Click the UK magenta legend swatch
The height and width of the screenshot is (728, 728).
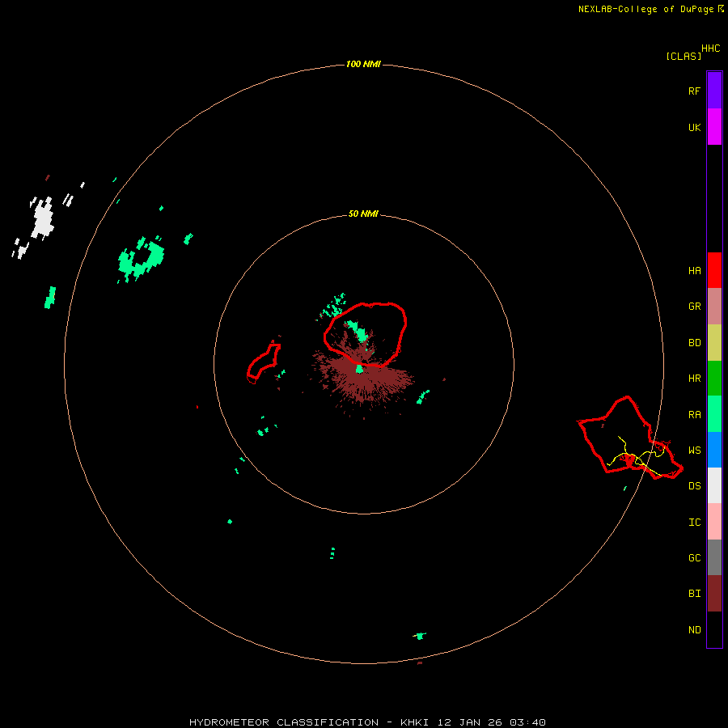(714, 127)
